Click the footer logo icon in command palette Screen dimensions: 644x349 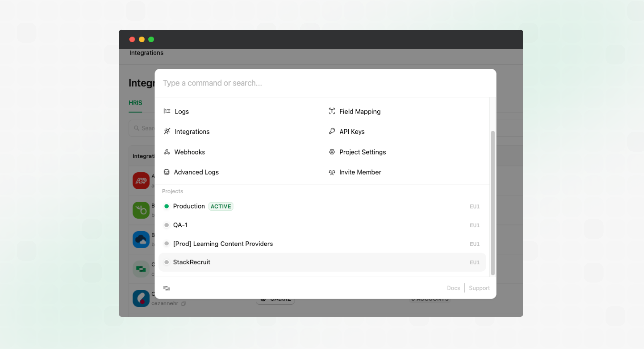point(167,288)
